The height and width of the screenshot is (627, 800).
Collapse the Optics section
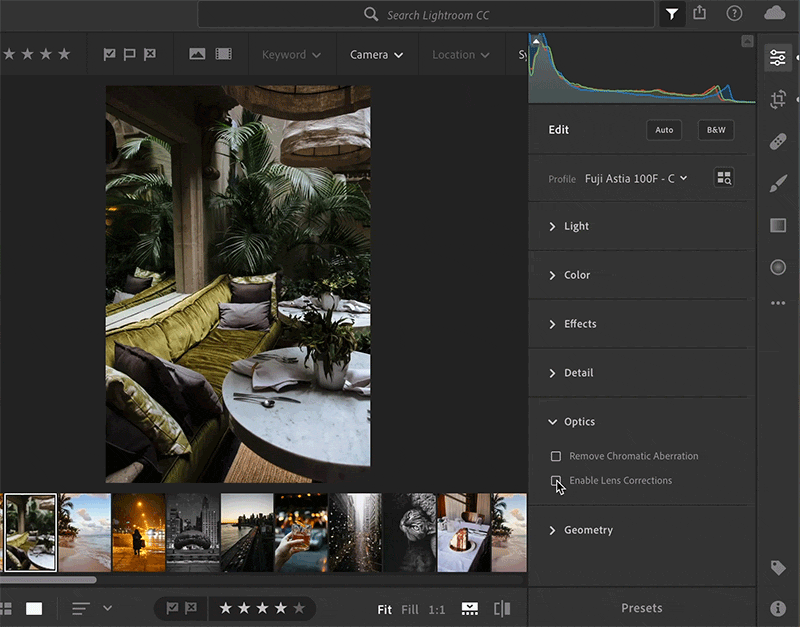click(x=578, y=422)
